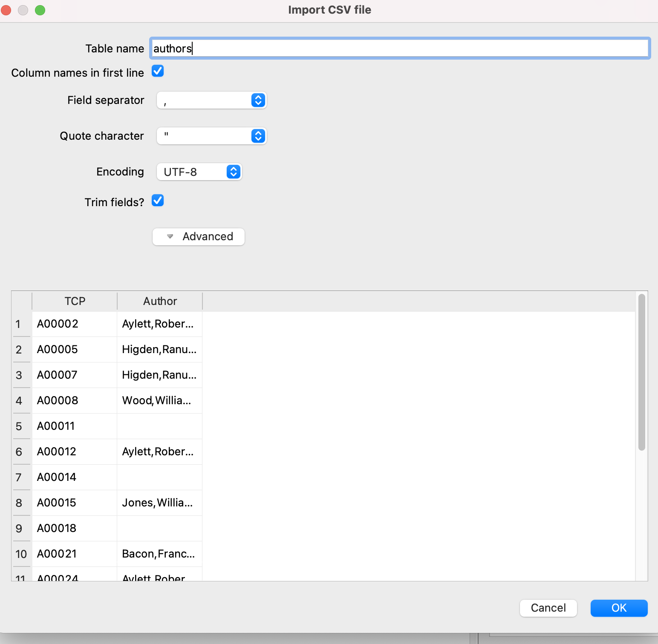Click the empty Author cell in row 5
The image size is (658, 644).
(159, 426)
